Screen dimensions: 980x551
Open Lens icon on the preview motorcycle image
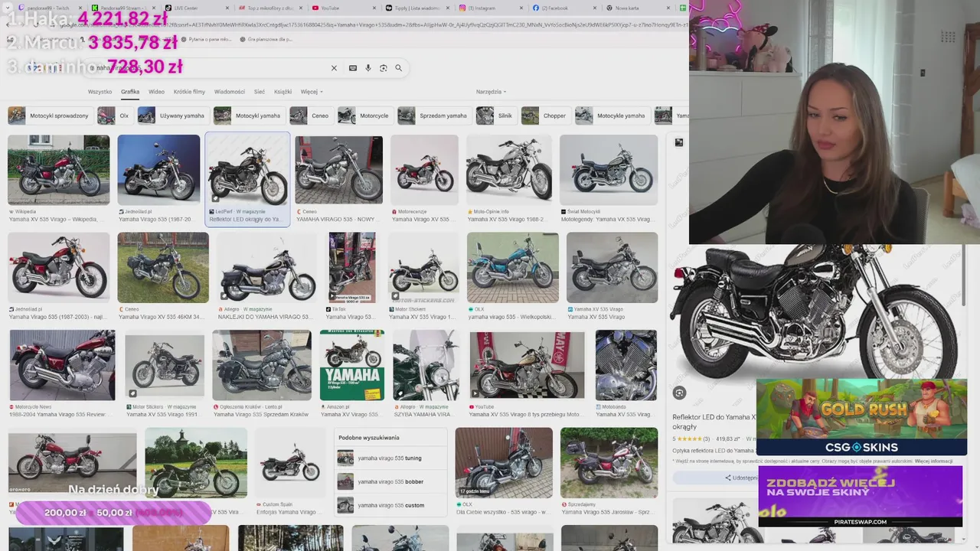point(679,393)
